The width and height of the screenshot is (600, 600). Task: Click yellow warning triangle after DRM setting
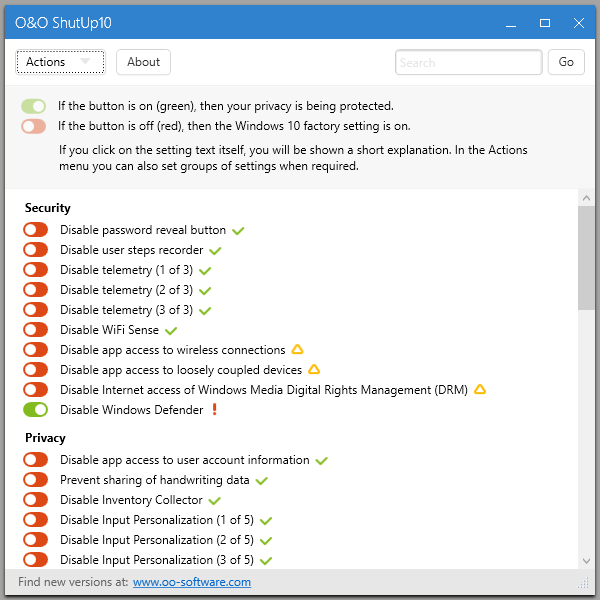(480, 390)
